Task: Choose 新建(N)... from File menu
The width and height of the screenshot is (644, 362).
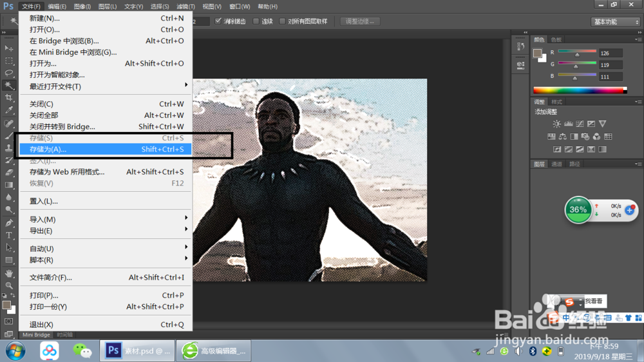Action: point(106,18)
